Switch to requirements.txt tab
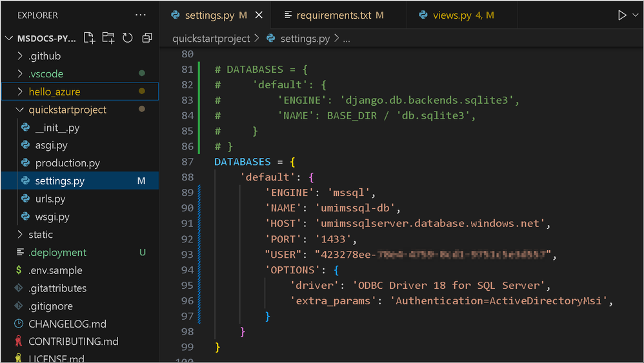Viewport: 644px width, 363px height. click(x=339, y=15)
